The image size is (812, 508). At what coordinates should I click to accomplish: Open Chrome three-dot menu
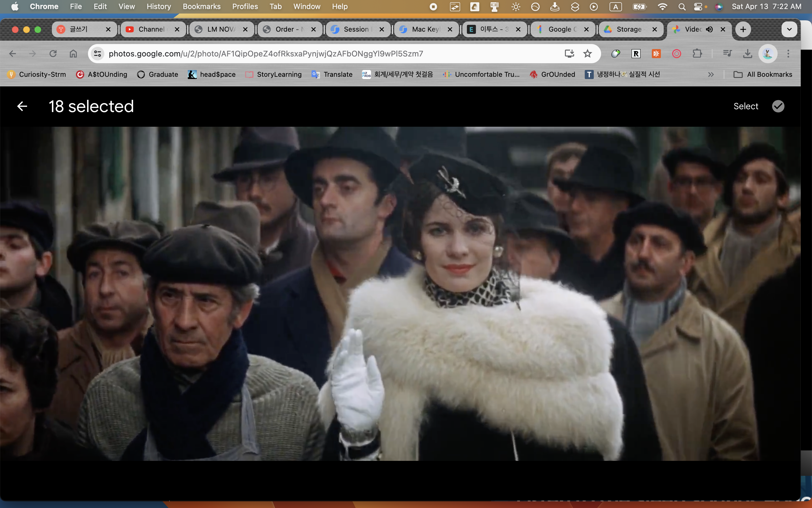(x=788, y=53)
